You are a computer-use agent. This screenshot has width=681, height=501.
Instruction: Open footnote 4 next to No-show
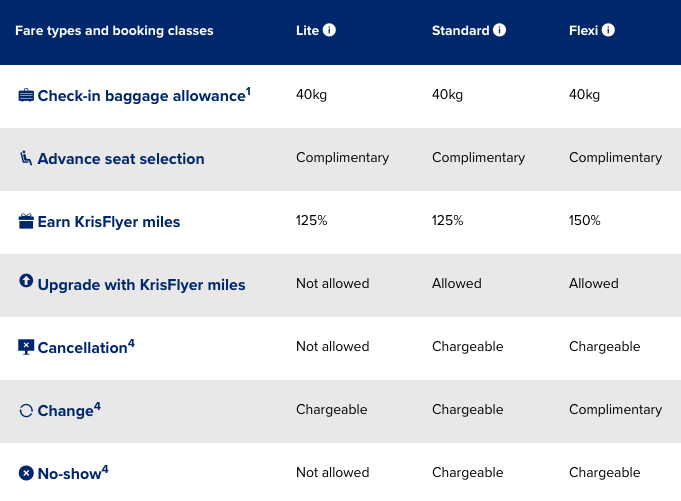105,469
